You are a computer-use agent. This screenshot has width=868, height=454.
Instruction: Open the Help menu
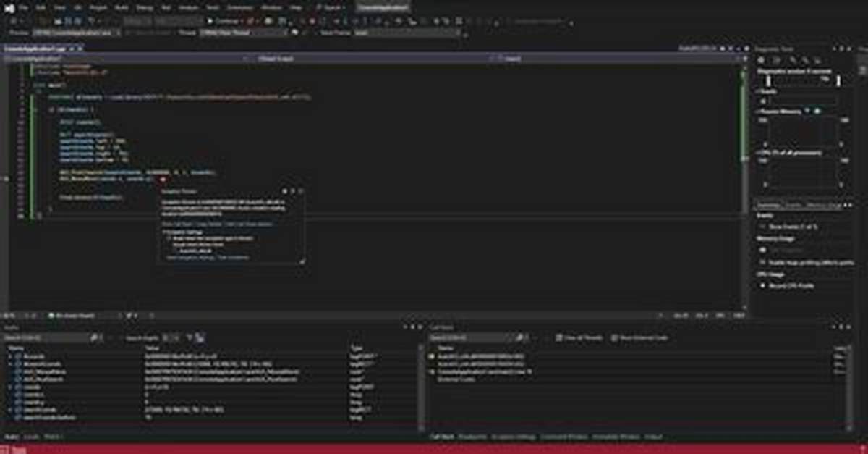coord(295,7)
